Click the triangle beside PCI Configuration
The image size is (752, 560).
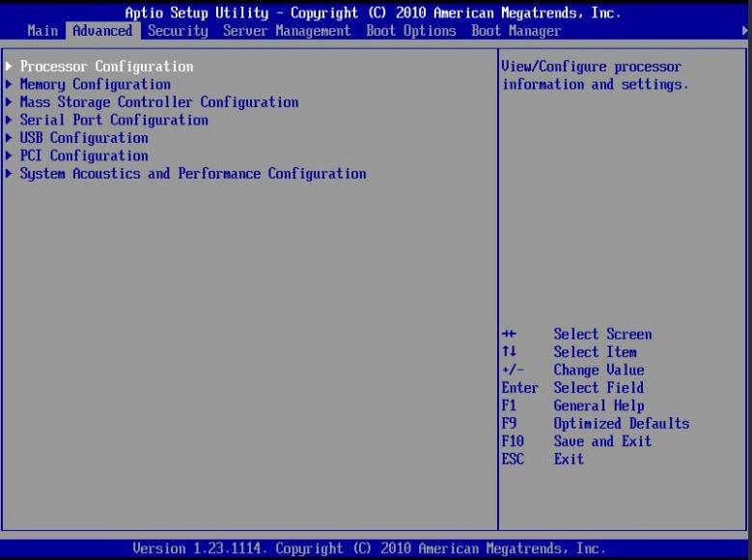coord(10,155)
